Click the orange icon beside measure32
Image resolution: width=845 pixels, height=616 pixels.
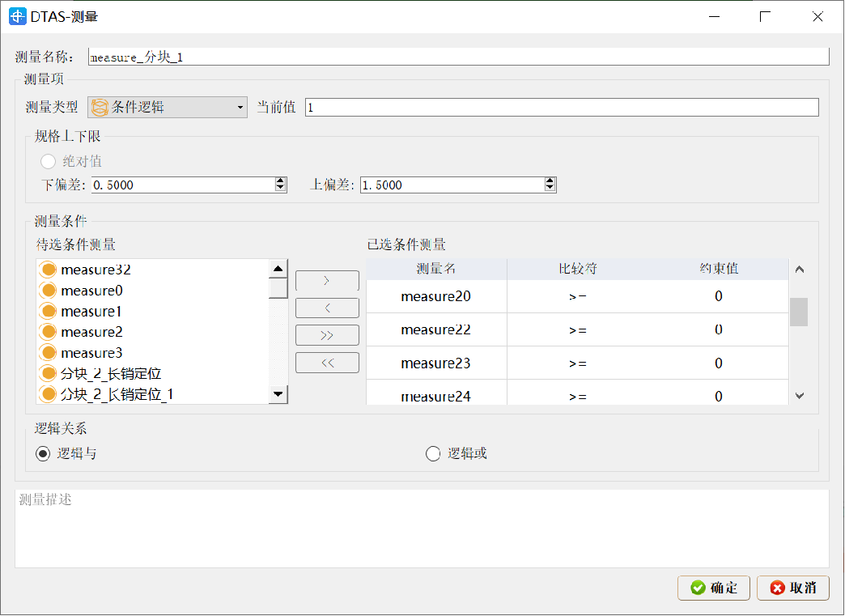48,270
